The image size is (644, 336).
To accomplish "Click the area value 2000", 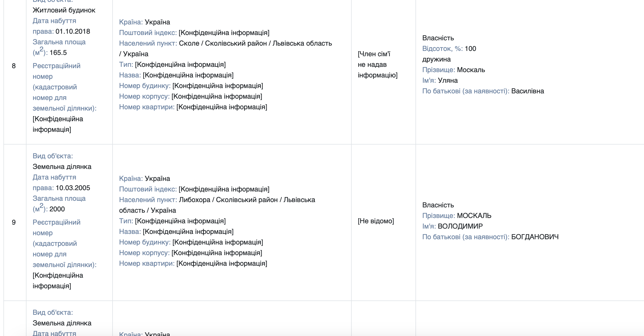I will [57, 209].
